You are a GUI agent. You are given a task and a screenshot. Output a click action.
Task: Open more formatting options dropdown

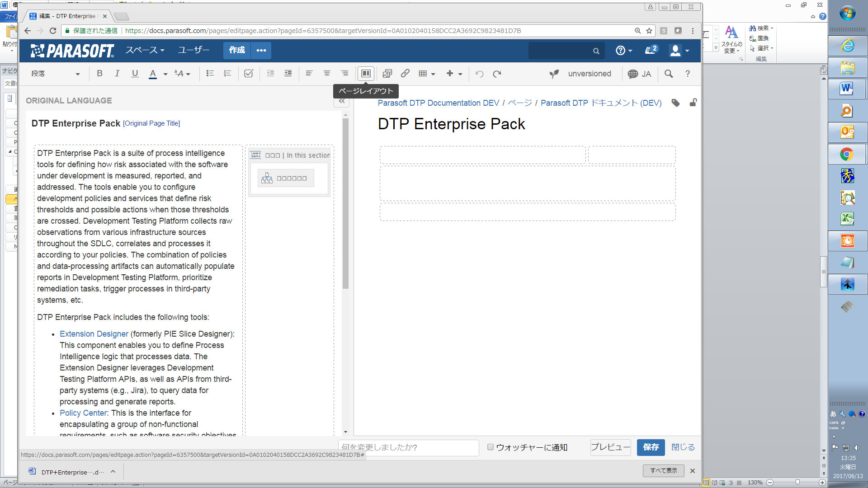183,74
